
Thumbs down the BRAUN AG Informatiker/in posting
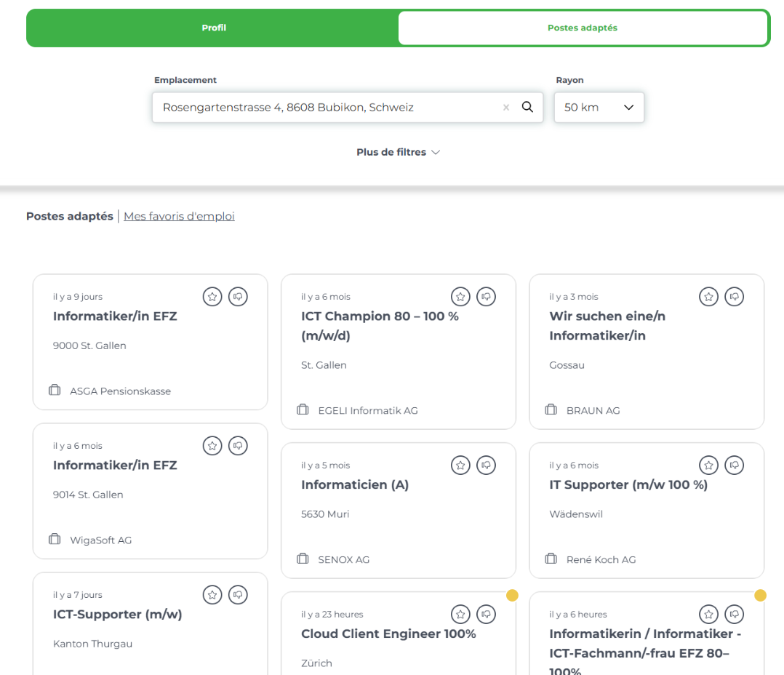[x=735, y=297]
